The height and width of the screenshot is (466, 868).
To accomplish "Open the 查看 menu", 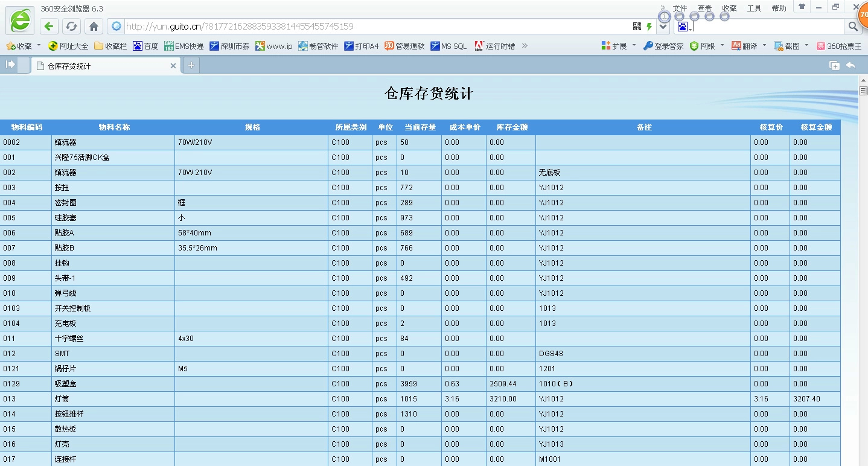I will [x=704, y=8].
